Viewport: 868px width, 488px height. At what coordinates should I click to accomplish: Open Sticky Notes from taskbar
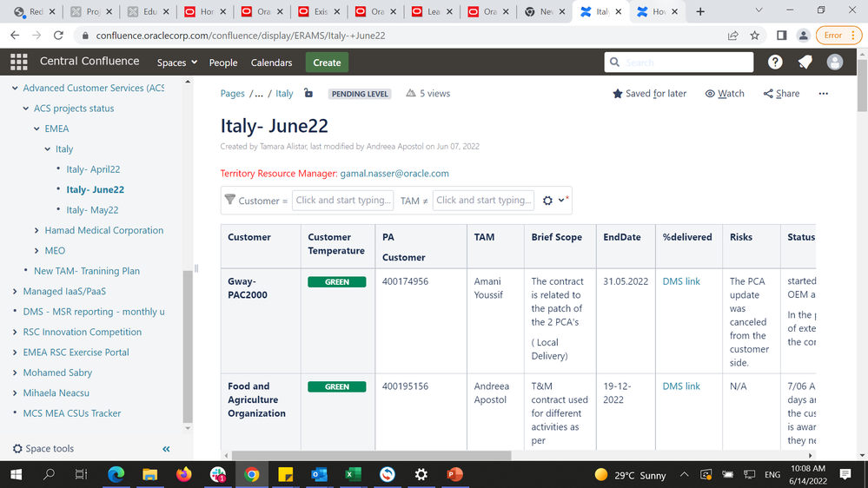[285, 475]
